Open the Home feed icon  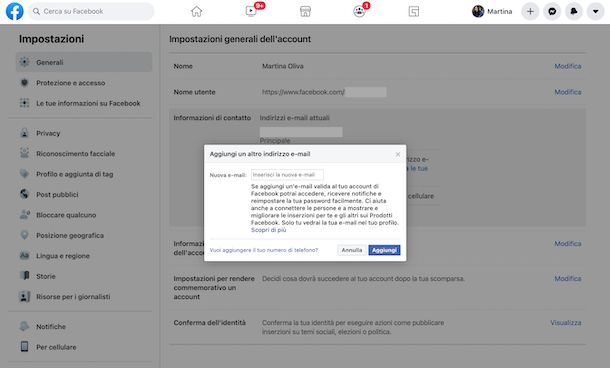tap(196, 11)
